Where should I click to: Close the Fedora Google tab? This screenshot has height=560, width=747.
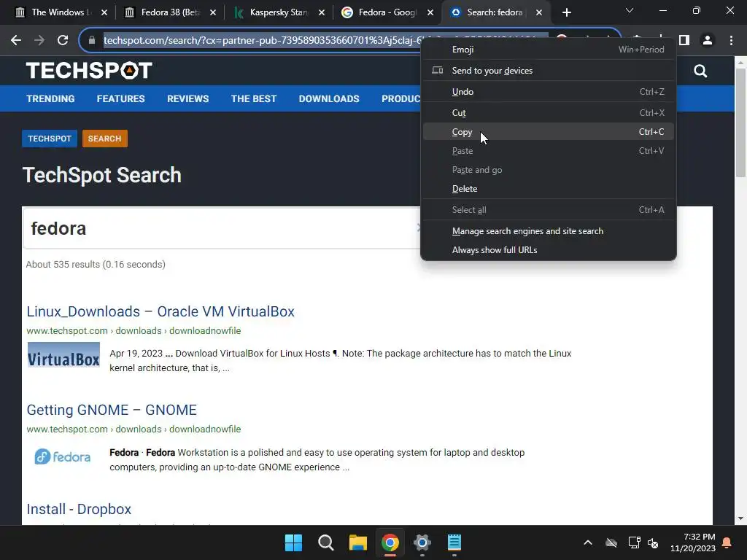[430, 13]
